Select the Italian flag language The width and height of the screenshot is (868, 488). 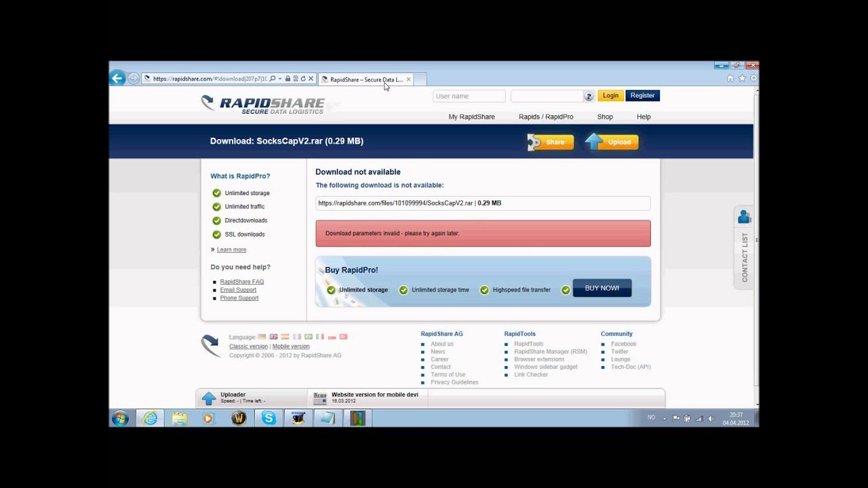(320, 336)
